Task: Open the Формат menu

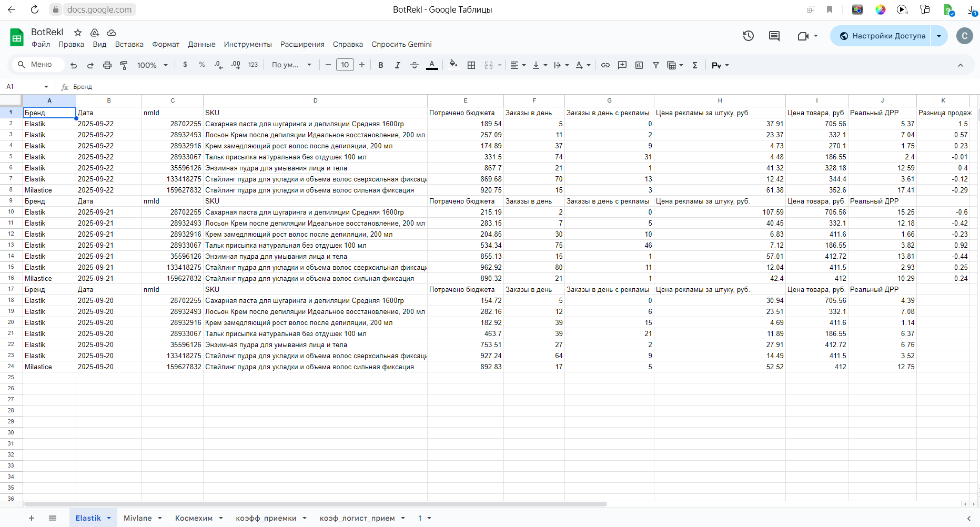Action: click(x=166, y=44)
